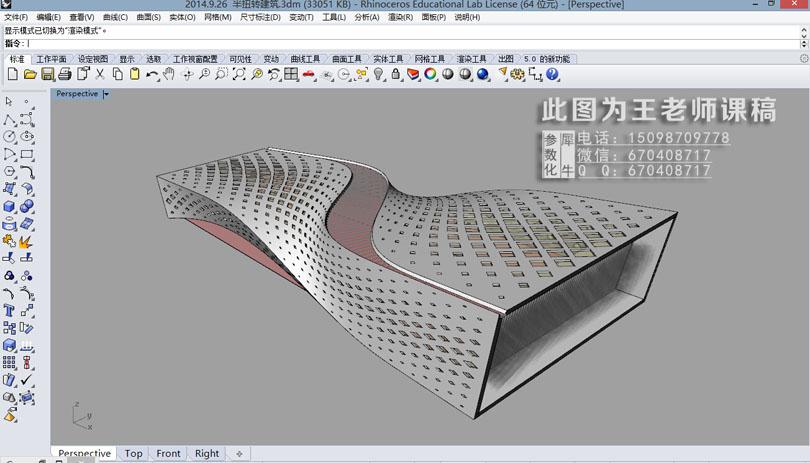This screenshot has height=463, width=810.
Task: Open the 曲线(C) menu
Action: 115,17
